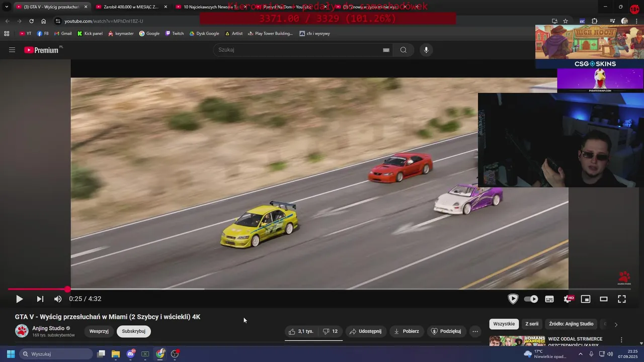Viewport: 644px width, 362px height.
Task: Open WIDZ ODDAŁ STRIMERCE video thumbnail
Action: (x=517, y=341)
